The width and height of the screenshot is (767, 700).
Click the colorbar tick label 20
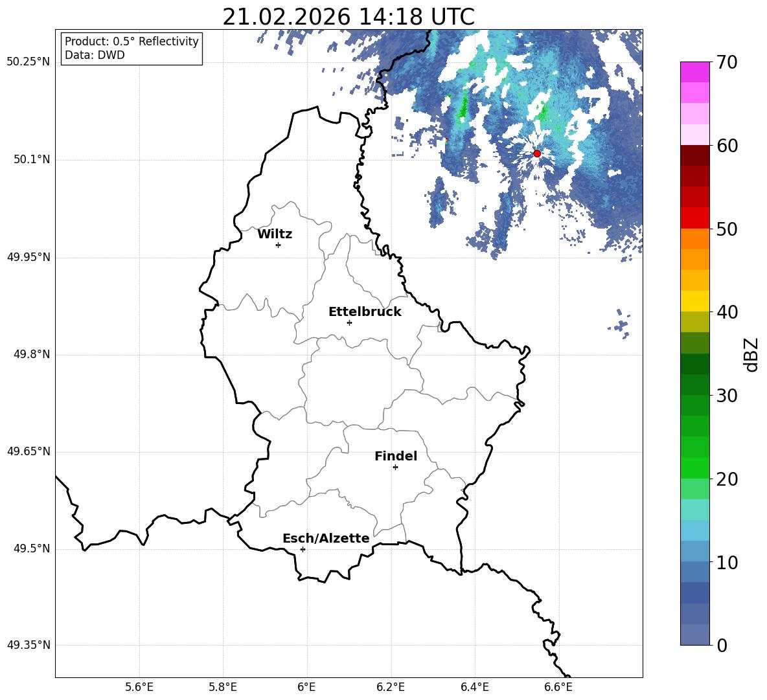pos(727,479)
